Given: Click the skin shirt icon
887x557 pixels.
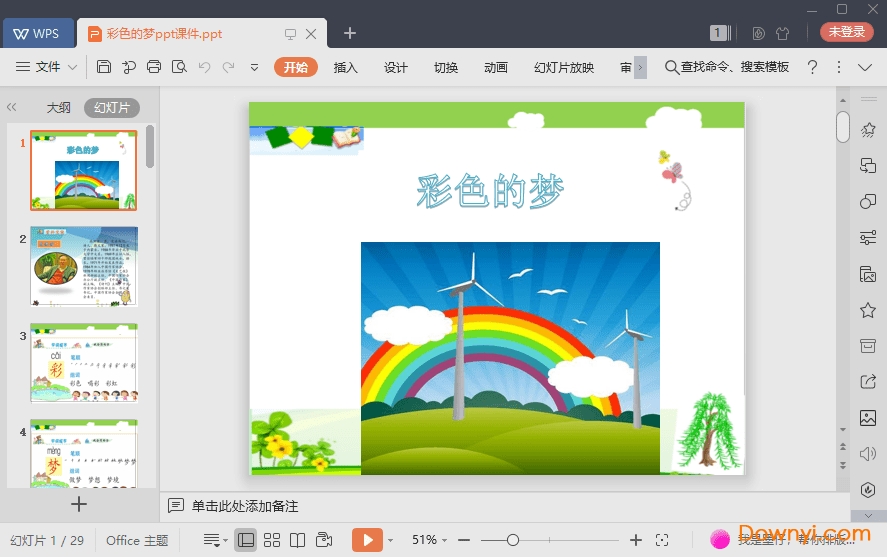Looking at the screenshot, I should pyautogui.click(x=782, y=33).
